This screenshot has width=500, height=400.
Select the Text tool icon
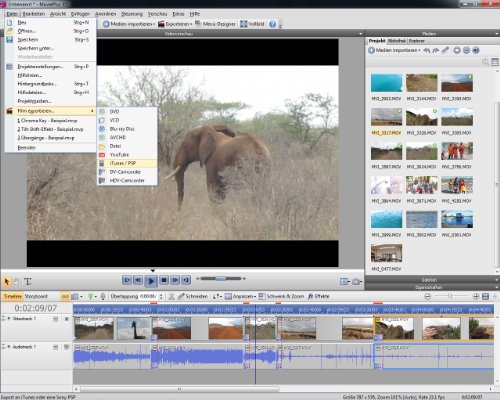(28, 282)
